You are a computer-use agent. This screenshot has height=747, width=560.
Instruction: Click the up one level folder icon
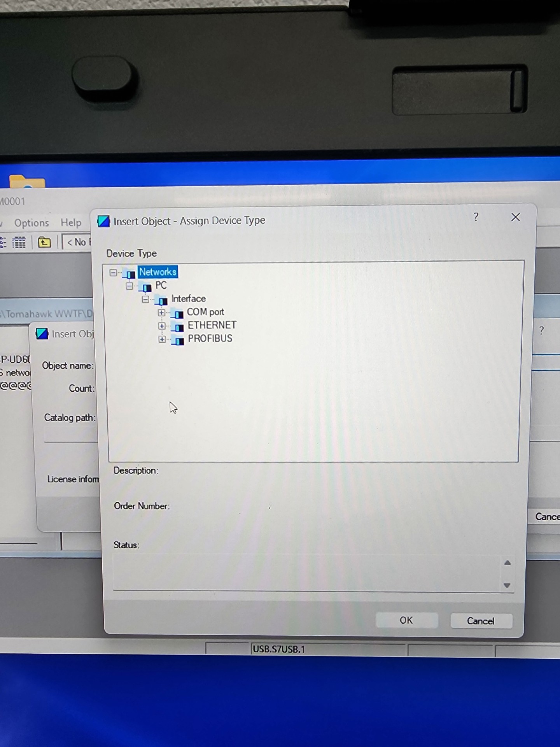[44, 242]
